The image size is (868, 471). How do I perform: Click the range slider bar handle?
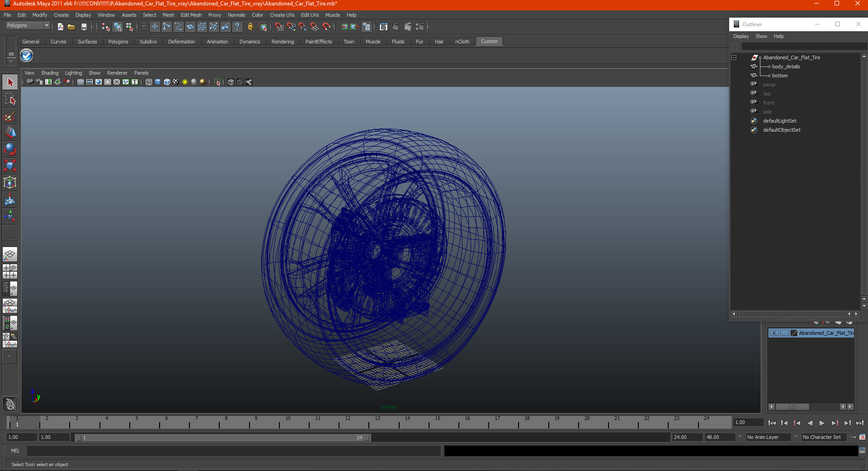[222, 438]
